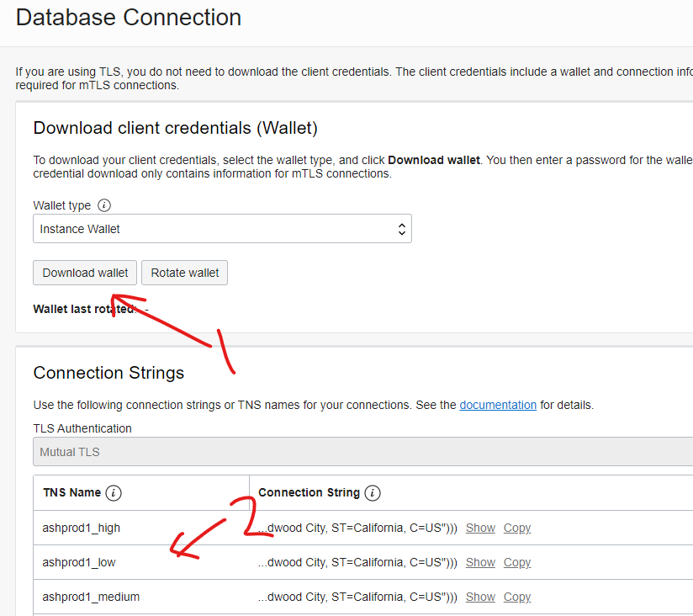693x616 pixels.
Task: Click the Connection String info icon
Action: (373, 493)
